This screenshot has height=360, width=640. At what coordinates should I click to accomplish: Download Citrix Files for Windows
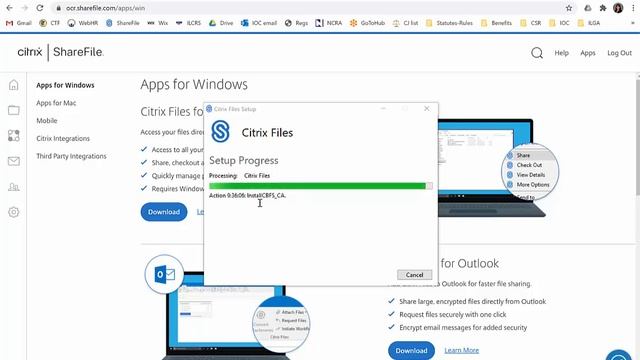(164, 212)
